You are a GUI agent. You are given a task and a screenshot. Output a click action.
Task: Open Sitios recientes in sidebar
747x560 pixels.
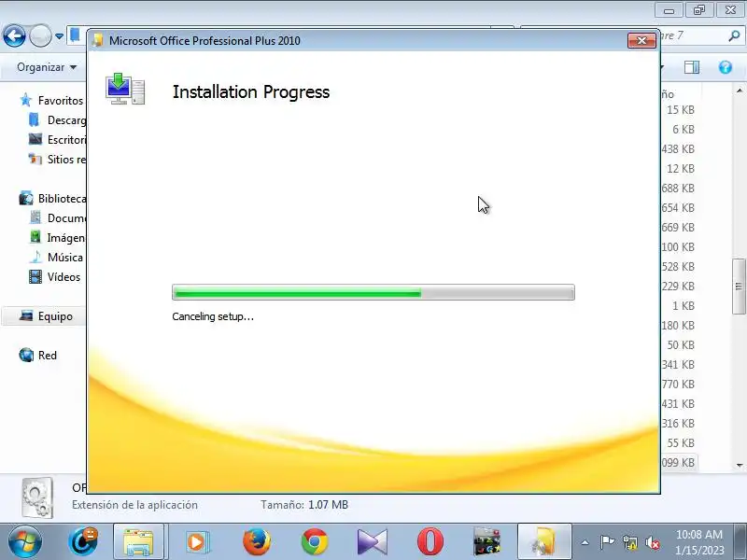(66, 159)
